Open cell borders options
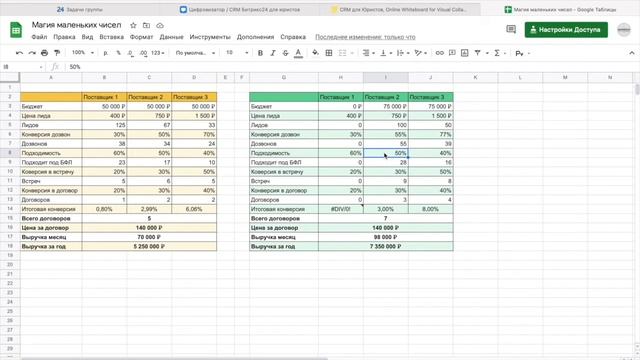 (x=329, y=53)
